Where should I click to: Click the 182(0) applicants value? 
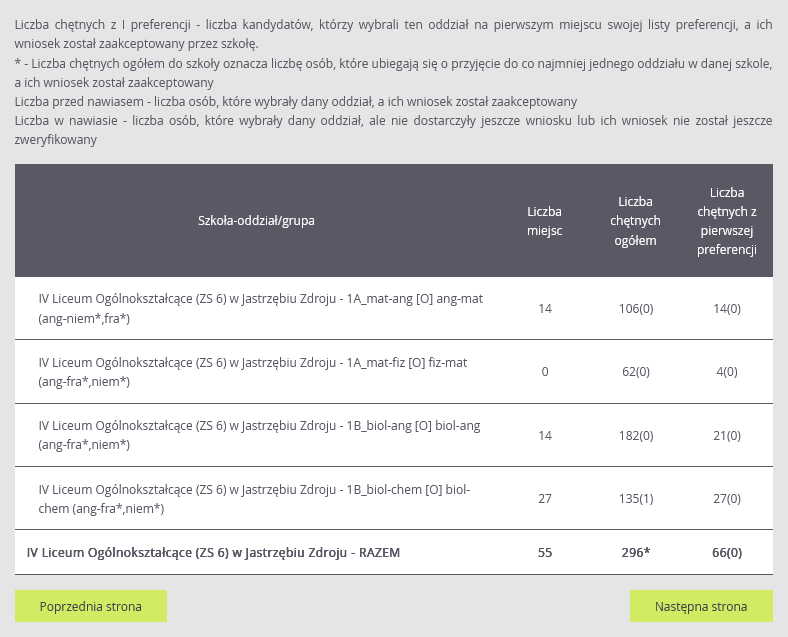pyautogui.click(x=635, y=435)
